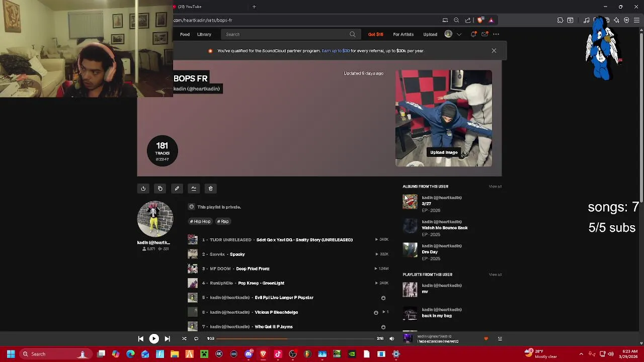This screenshot has height=362, width=644.
Task: Expand the profile avatar dropdown arrow
Action: (x=459, y=34)
